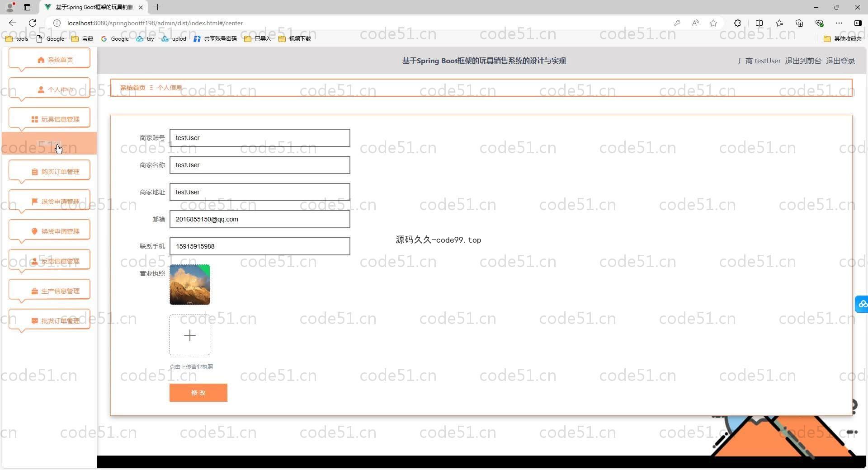The width and height of the screenshot is (868, 470).
Task: Open the 其他收藏夹 folder
Action: (x=843, y=39)
